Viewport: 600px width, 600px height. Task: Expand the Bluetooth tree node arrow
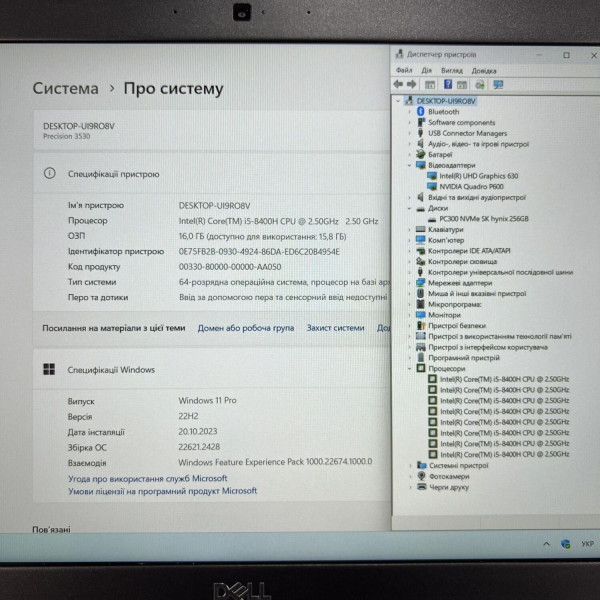(x=409, y=112)
